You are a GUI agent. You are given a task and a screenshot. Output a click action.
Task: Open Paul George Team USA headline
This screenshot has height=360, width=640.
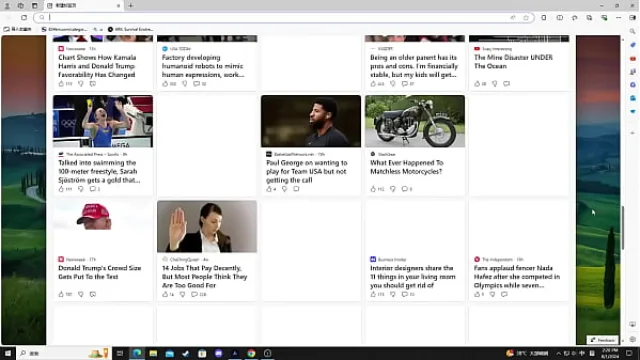(307, 171)
